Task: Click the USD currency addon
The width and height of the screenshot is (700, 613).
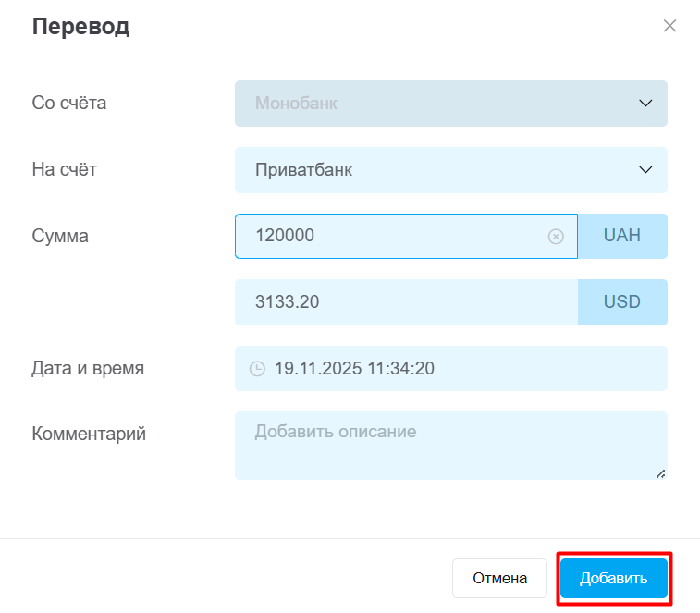Action: (x=622, y=302)
